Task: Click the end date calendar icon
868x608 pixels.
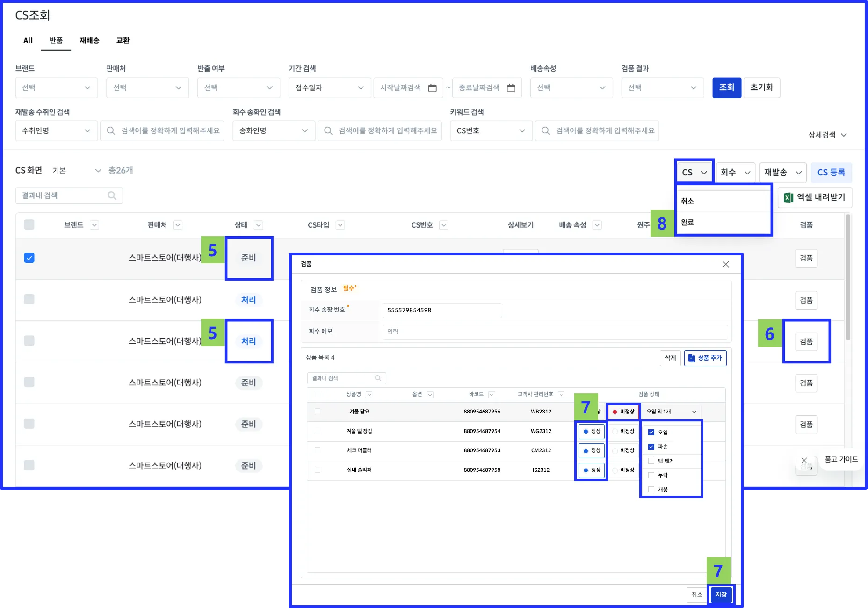Action: 511,88
